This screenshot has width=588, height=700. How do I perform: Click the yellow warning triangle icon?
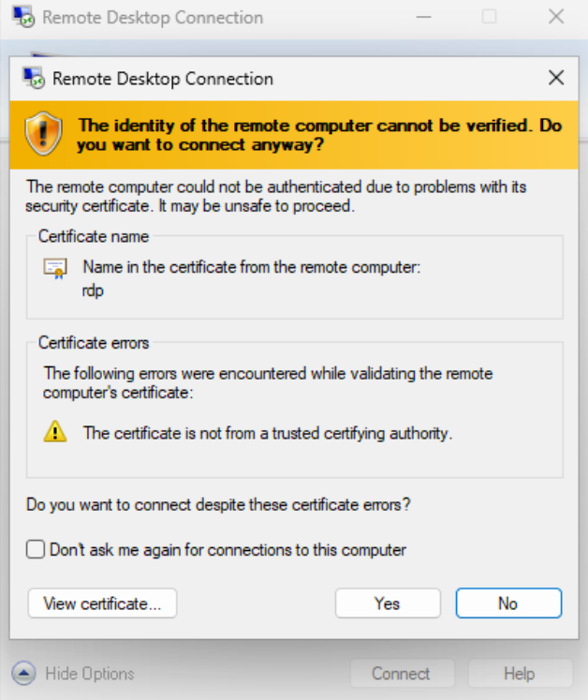coord(56,432)
